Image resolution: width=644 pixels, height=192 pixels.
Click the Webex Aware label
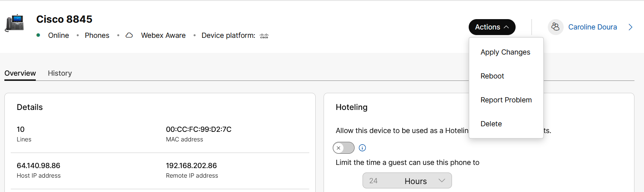pyautogui.click(x=163, y=35)
